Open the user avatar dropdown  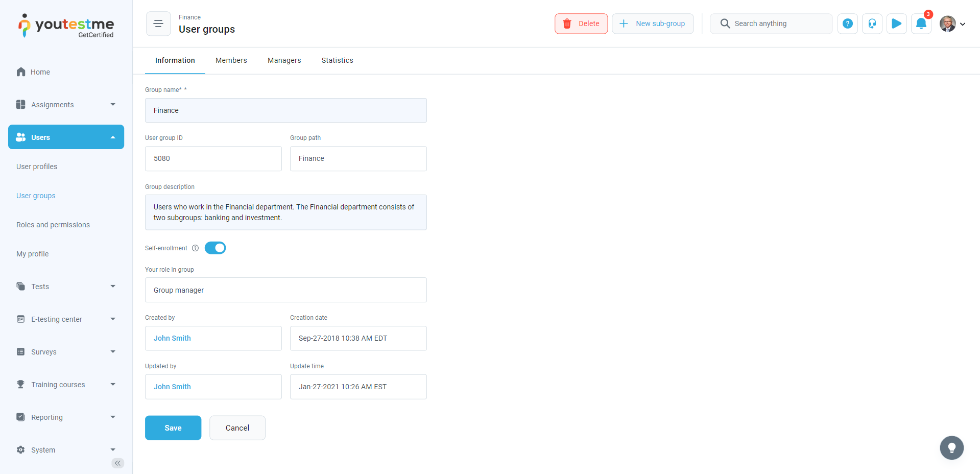952,23
